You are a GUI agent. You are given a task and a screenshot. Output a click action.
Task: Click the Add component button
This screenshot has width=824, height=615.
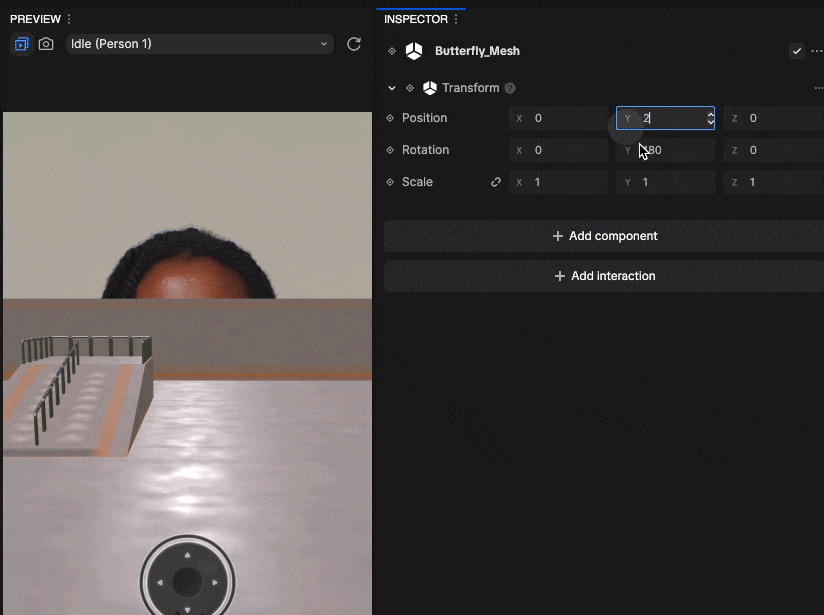click(604, 236)
